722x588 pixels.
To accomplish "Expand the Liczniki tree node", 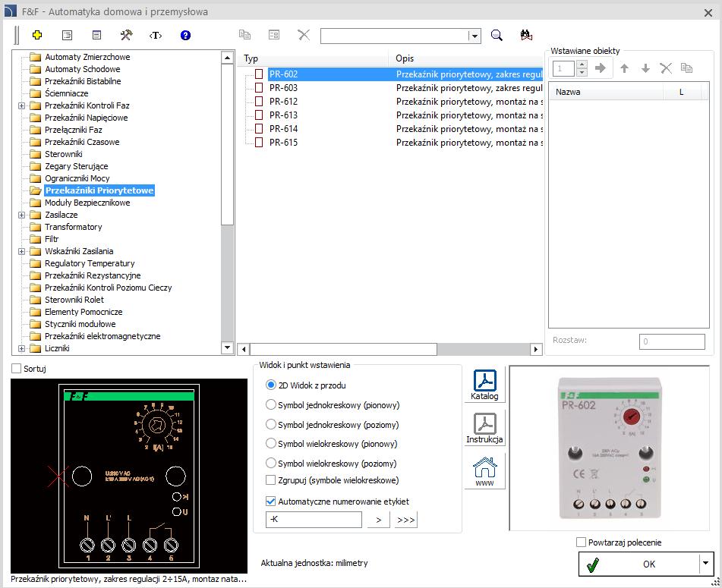I will coord(21,348).
